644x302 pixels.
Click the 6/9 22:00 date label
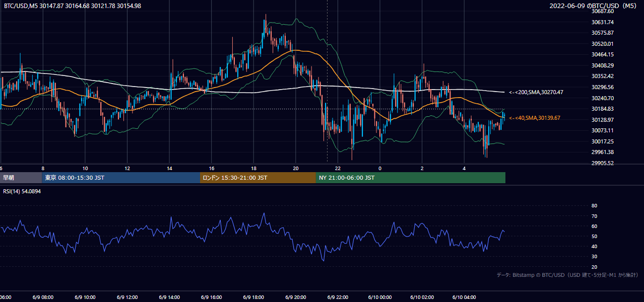(338, 297)
